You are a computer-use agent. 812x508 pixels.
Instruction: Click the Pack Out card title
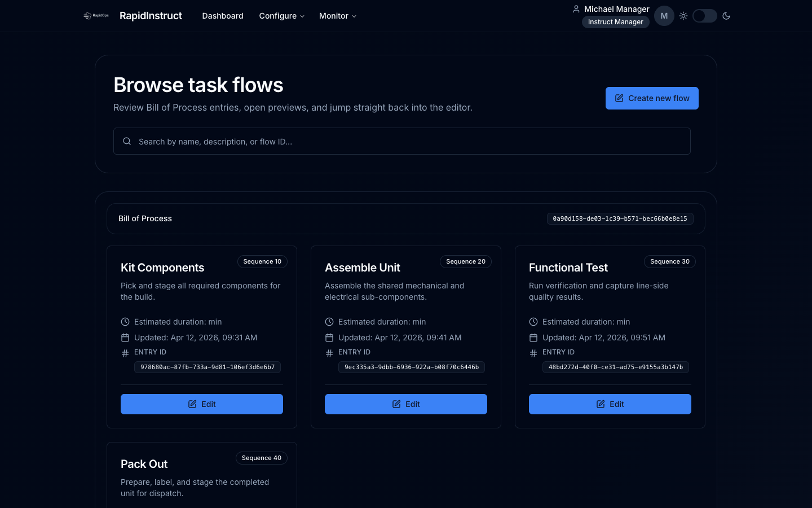144,464
